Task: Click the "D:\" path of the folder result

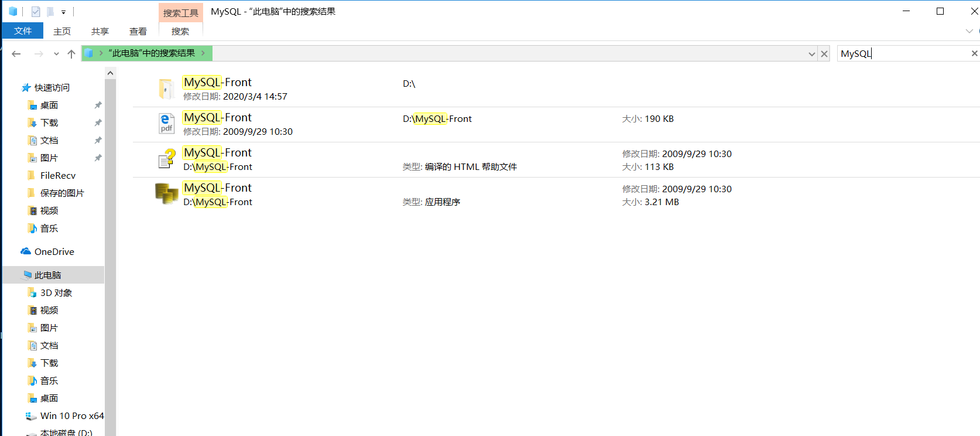Action: [409, 84]
